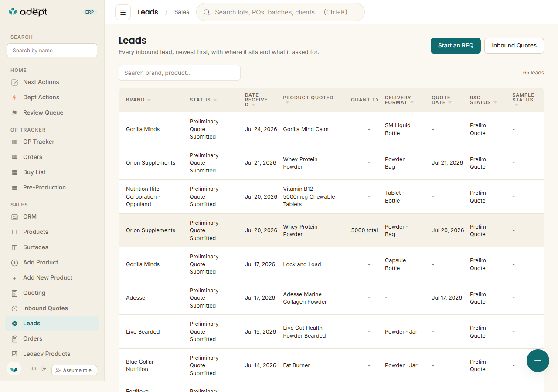558x392 pixels.
Task: Click the Leads eye icon in the sidebar
Action: (x=14, y=324)
